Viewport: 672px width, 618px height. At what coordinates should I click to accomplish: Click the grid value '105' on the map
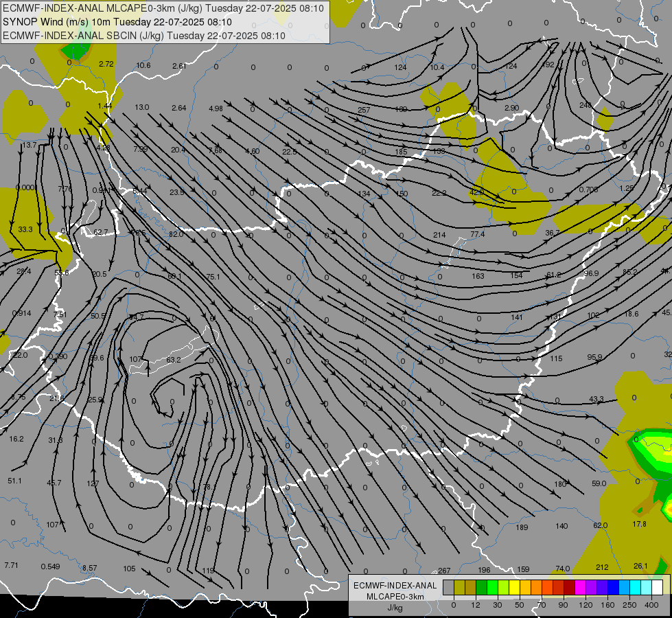tap(130, 569)
